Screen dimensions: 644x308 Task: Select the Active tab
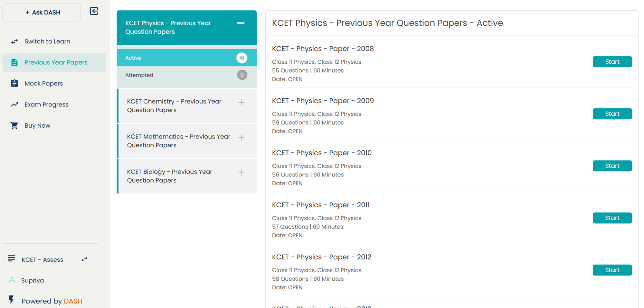[x=133, y=58]
